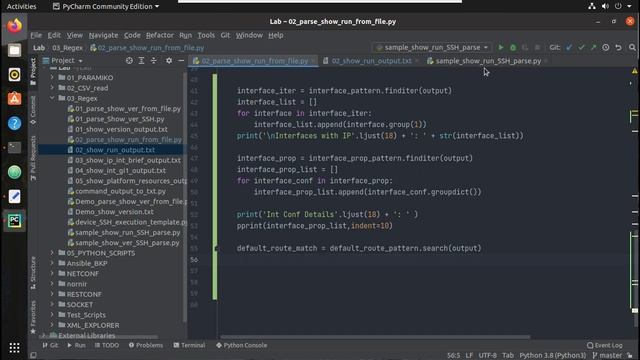The image size is (640, 360).
Task: Toggle the Pull Requests sidebar button
Action: (33, 158)
